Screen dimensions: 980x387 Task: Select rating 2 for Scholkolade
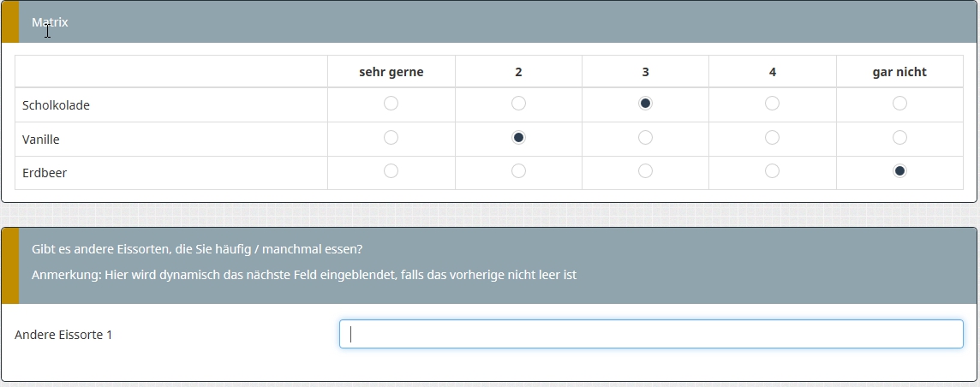pos(518,104)
